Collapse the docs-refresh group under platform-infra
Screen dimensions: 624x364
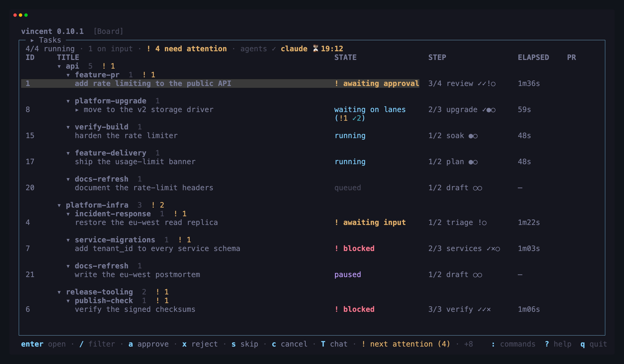tap(68, 266)
